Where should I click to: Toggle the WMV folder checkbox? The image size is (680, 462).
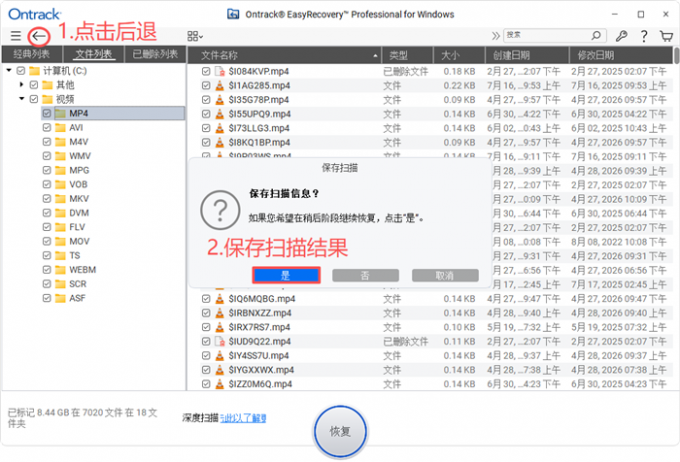(47, 156)
